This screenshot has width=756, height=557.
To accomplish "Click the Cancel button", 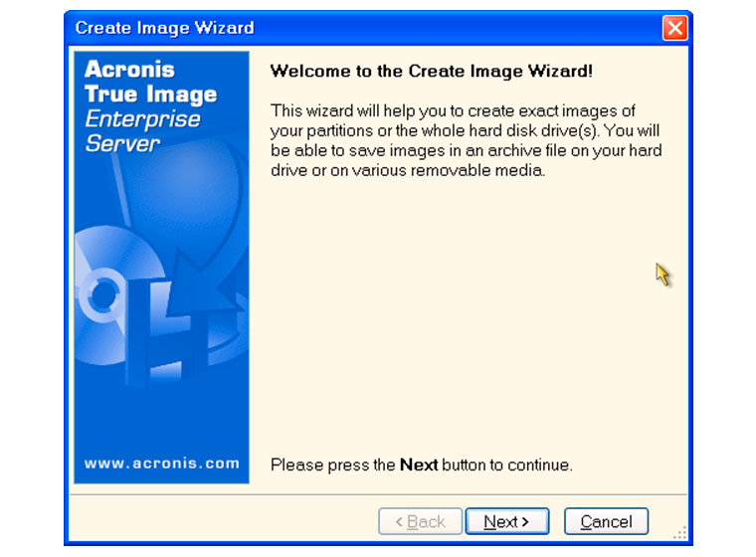I will [606, 521].
